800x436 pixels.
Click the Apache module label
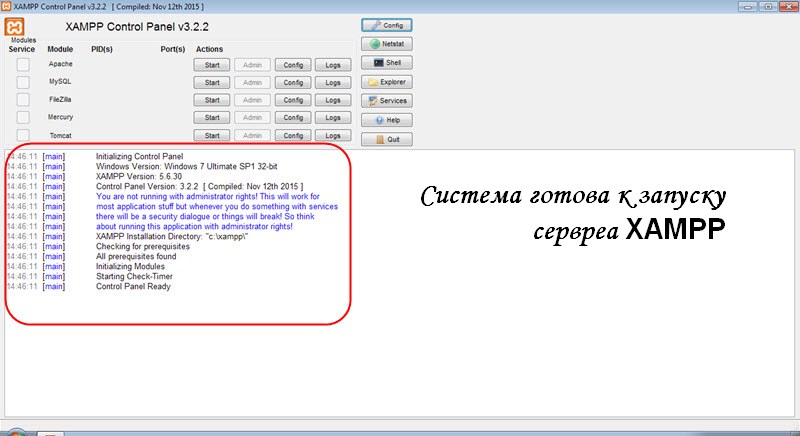[60, 64]
